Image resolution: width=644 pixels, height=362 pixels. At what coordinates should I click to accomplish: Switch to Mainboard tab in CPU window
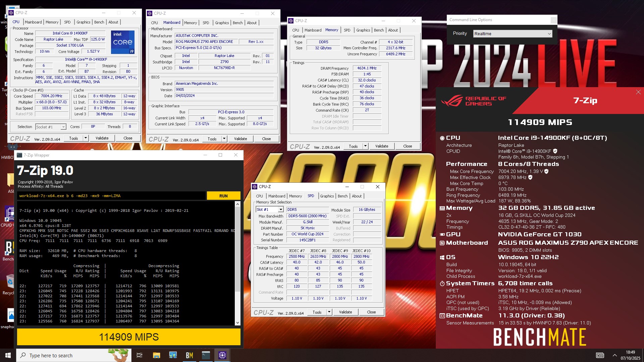pyautogui.click(x=33, y=22)
